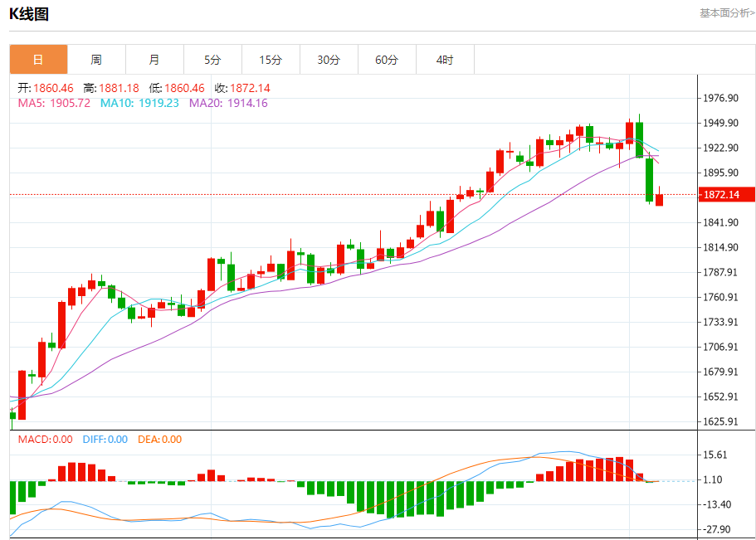Open the 30分 interval tab
This screenshot has width=756, height=540.
(329, 60)
